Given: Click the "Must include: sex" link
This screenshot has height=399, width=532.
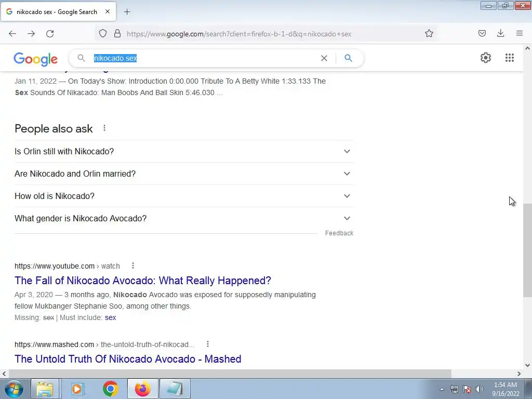Looking at the screenshot, I should click(x=111, y=317).
